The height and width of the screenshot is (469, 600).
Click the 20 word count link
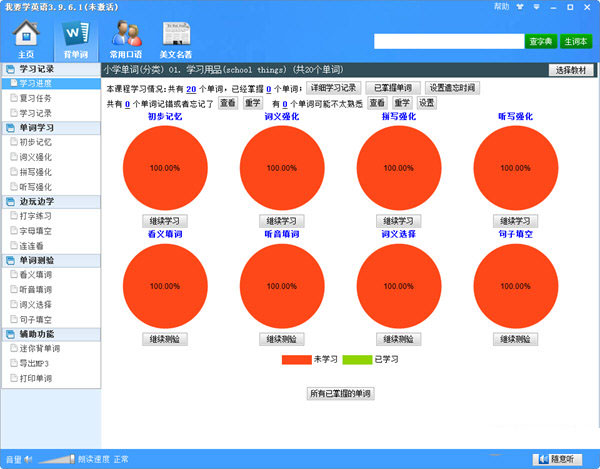pos(191,89)
